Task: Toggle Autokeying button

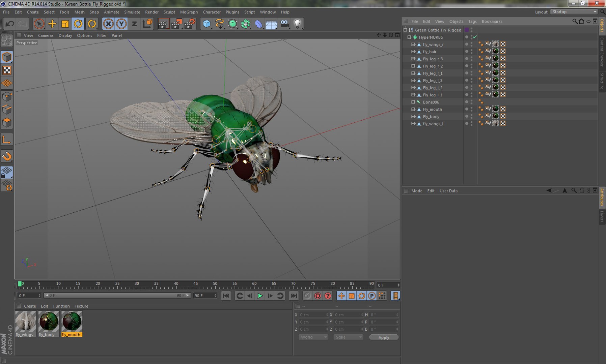Action: (x=318, y=296)
